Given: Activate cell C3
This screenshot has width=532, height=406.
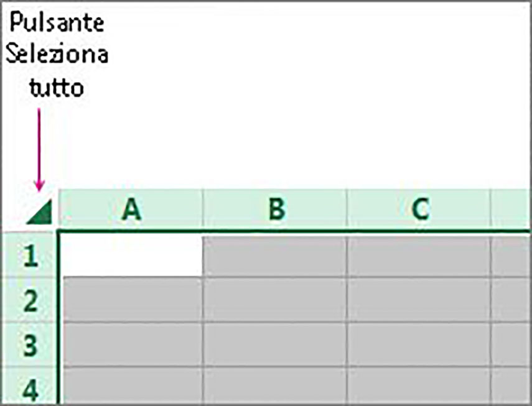Looking at the screenshot, I should (419, 345).
